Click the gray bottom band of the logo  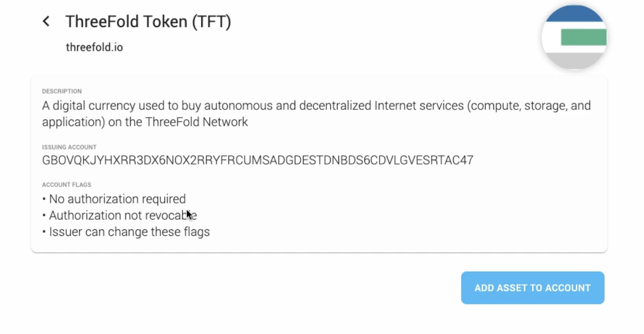(574, 61)
